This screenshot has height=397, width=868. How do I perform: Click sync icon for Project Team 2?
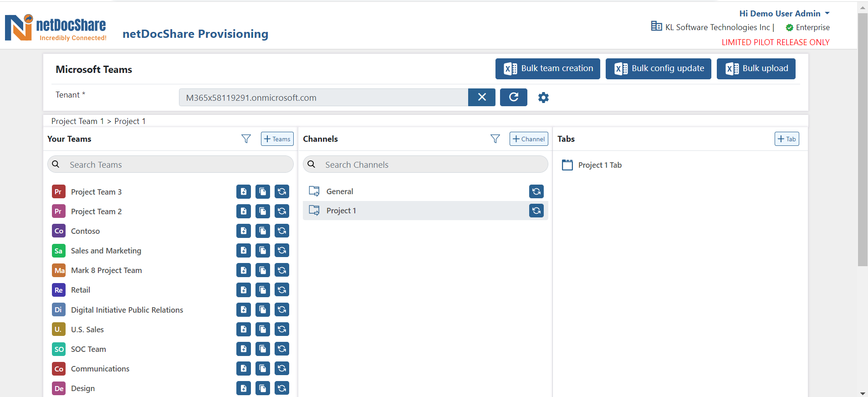(282, 211)
